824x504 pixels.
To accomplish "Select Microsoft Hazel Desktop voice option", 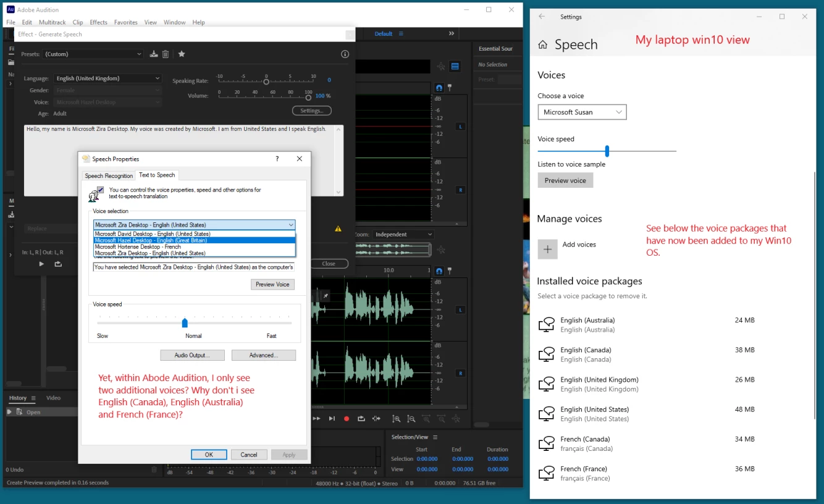I will click(195, 240).
